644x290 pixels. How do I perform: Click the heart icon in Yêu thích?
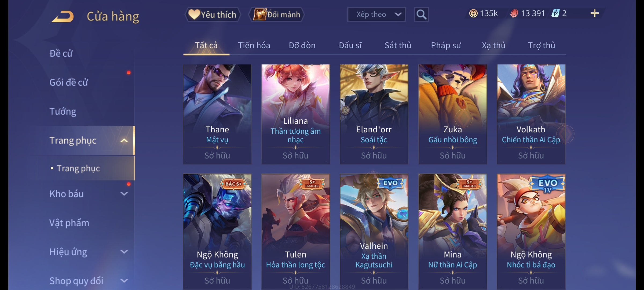point(194,15)
